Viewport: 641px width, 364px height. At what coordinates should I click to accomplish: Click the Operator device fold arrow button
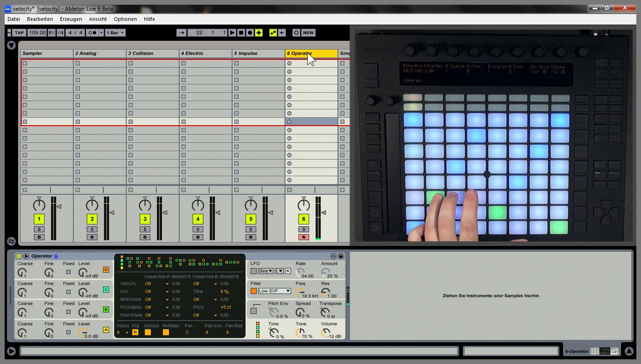pyautogui.click(x=26, y=256)
